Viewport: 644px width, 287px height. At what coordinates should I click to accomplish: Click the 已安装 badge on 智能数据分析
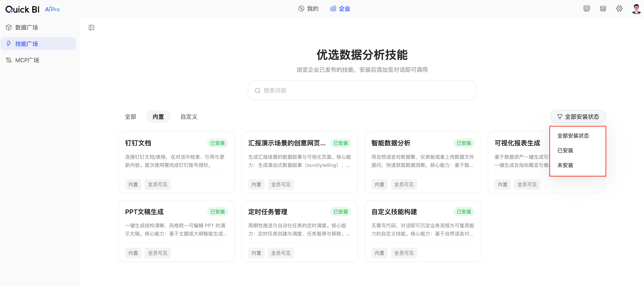coord(464,143)
